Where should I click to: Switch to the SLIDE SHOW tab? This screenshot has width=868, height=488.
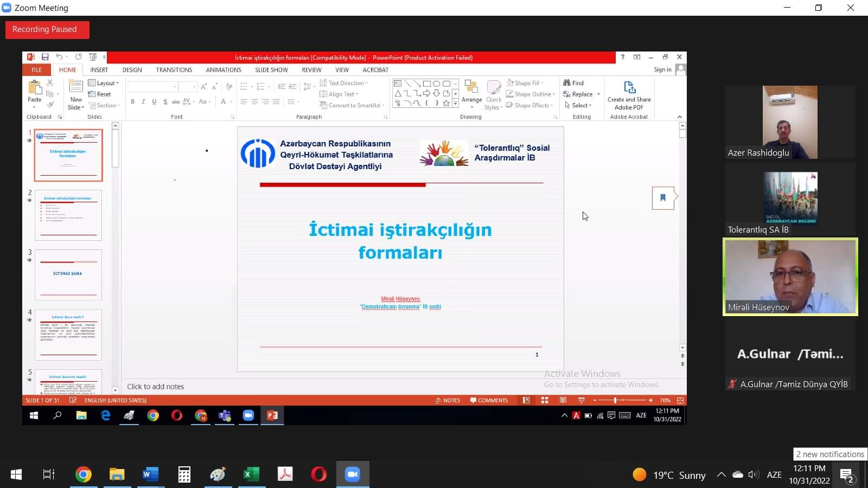[271, 70]
